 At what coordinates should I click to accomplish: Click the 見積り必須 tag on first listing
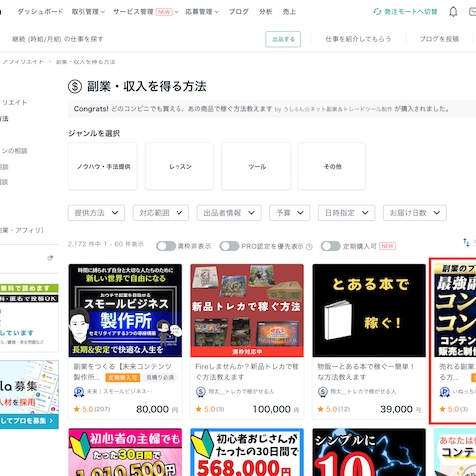tap(160, 377)
